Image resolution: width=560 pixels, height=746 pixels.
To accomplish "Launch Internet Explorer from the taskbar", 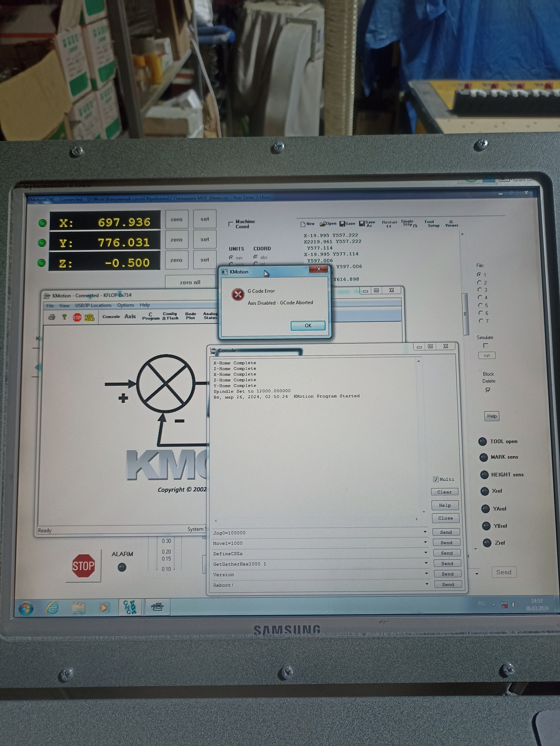I will [53, 608].
